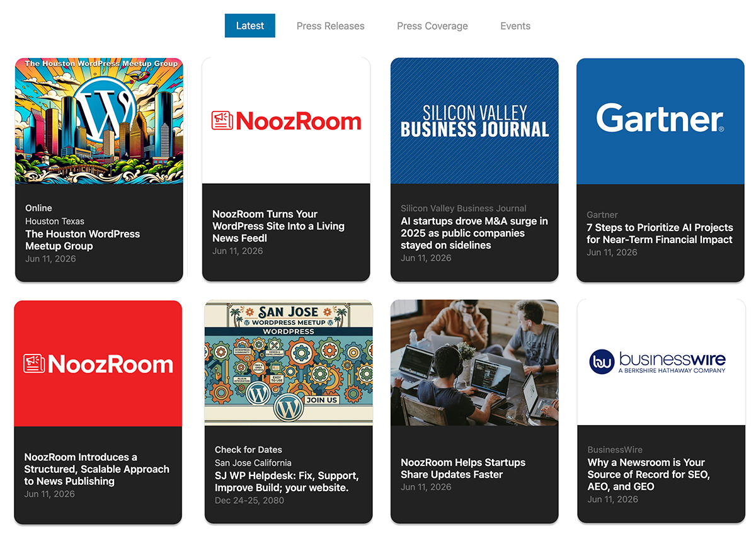Click the Jun 11, 2026 date under Houston Meetup
Viewport: 756px width, 539px height.
pos(50,258)
